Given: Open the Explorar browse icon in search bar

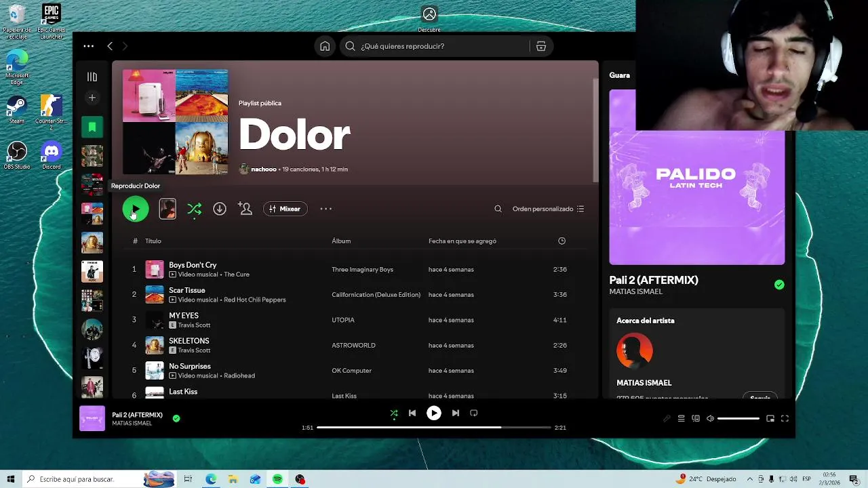Looking at the screenshot, I should coord(541,46).
